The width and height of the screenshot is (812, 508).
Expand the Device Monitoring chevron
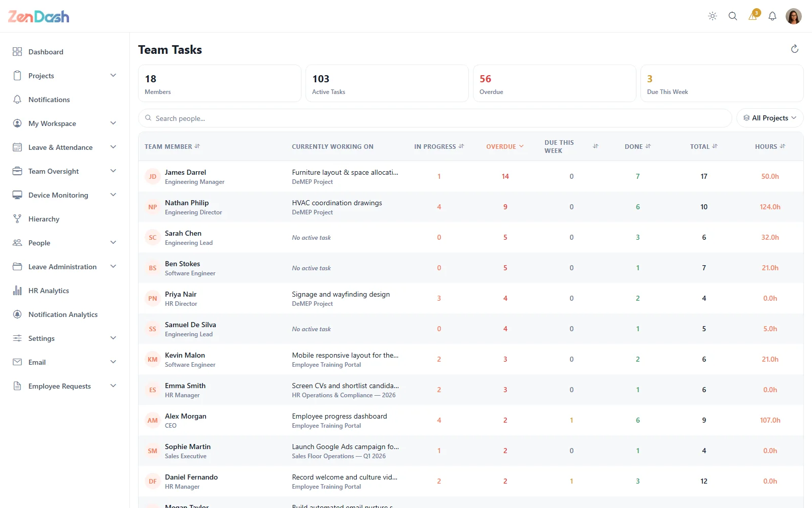113,195
